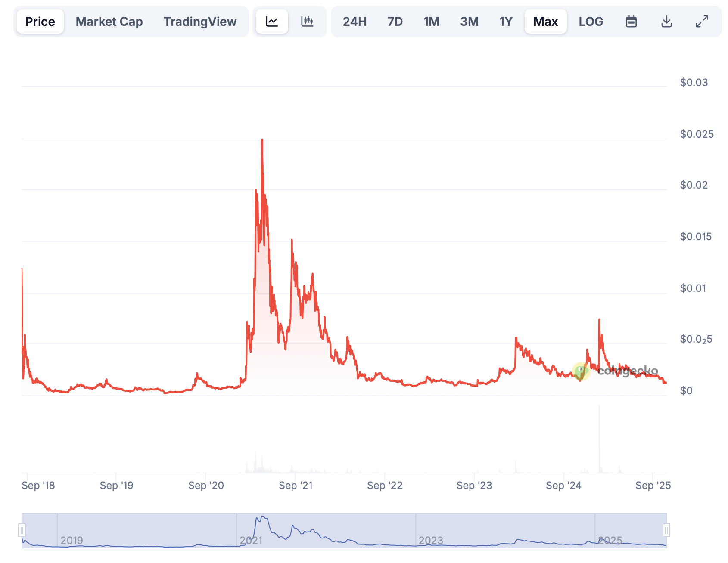The width and height of the screenshot is (728, 563).
Task: Click the left range navigator handle
Action: tap(22, 530)
